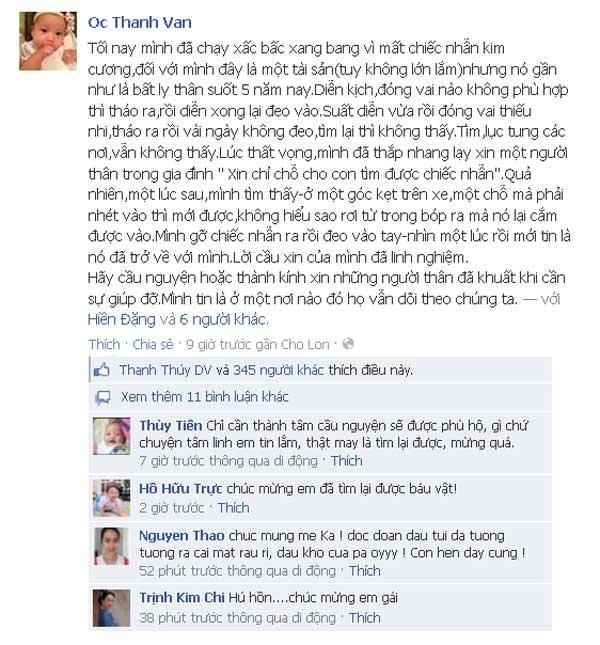Like Trịnh Kim Chi's comment

[364, 618]
